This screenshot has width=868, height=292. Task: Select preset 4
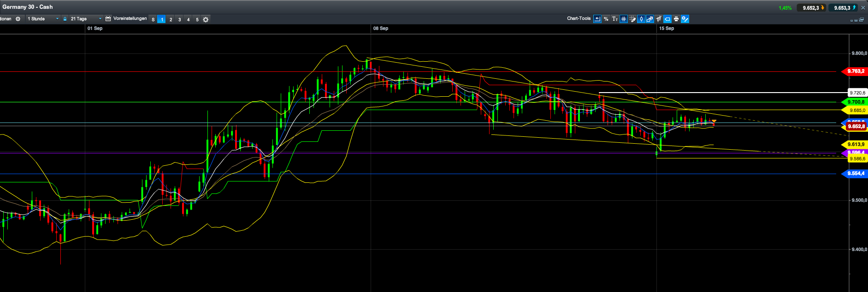pos(188,19)
